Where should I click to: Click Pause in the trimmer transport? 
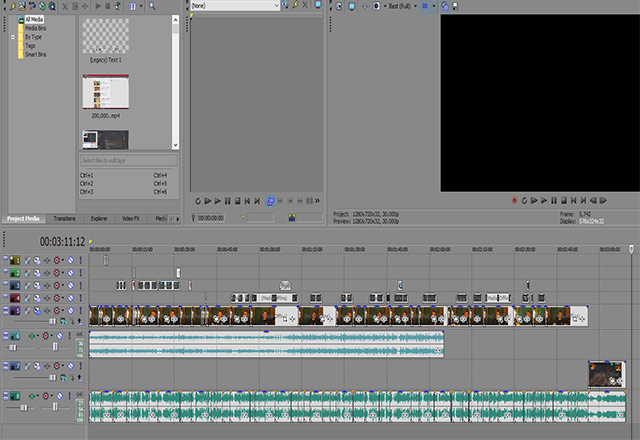[228, 201]
